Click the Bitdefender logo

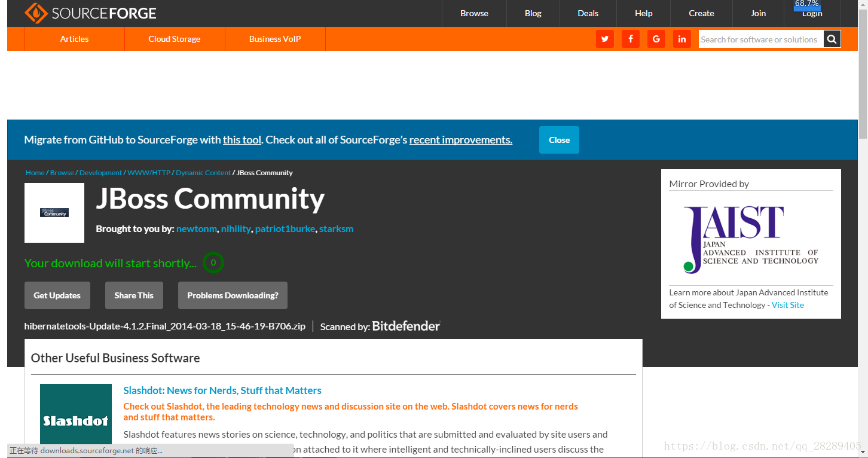click(x=407, y=326)
